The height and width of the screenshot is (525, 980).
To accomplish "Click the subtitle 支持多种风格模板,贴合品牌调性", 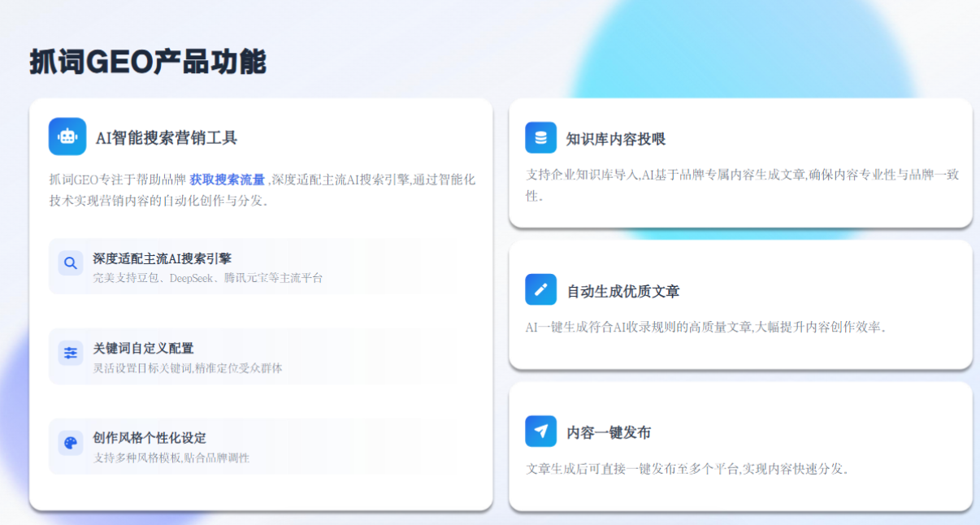I will pyautogui.click(x=171, y=458).
